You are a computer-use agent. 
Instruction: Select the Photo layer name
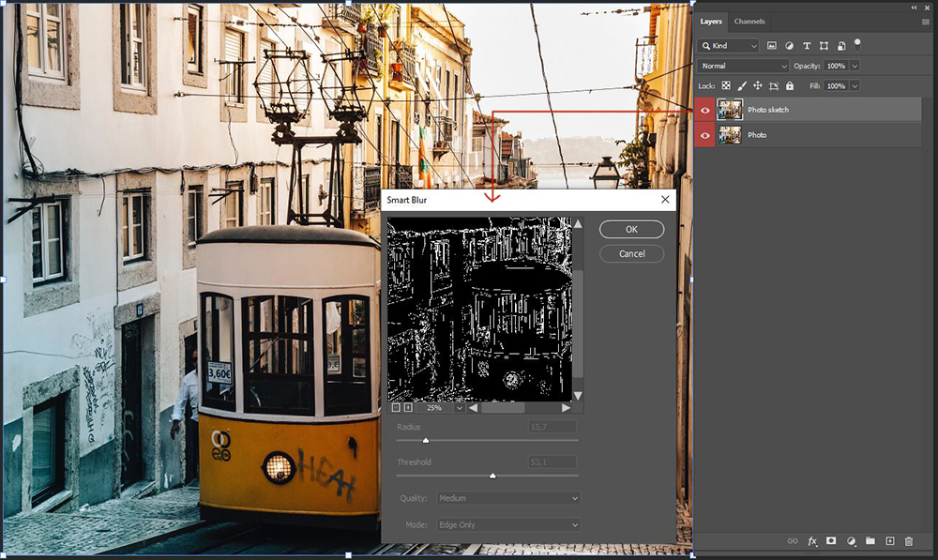click(x=757, y=135)
